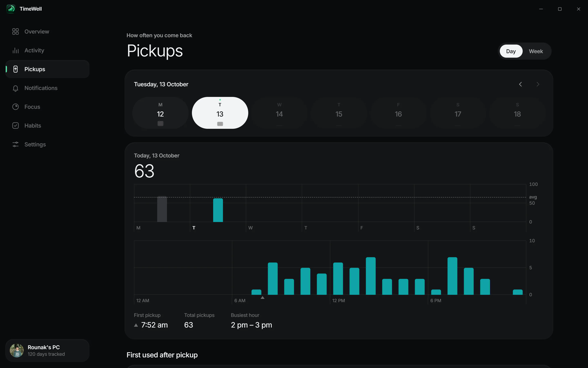Image resolution: width=588 pixels, height=368 pixels.
Task: Go to the previous week
Action: [520, 84]
